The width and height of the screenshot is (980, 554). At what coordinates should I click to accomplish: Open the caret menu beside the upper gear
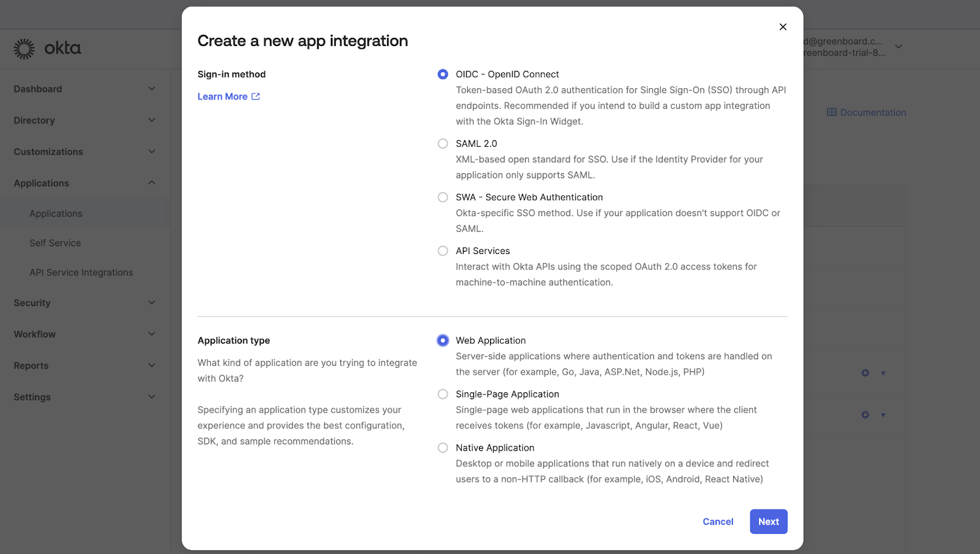click(883, 373)
